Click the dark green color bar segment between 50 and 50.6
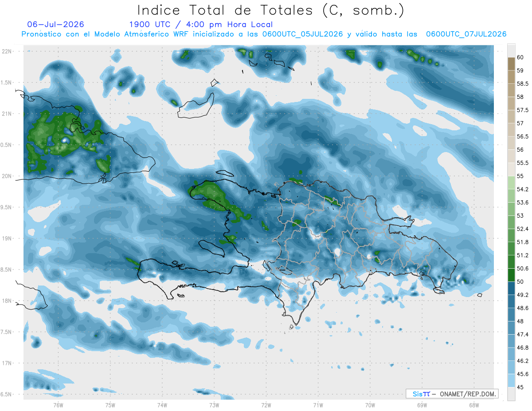Image resolution: width=532 pixels, height=411 pixels. coord(511,275)
